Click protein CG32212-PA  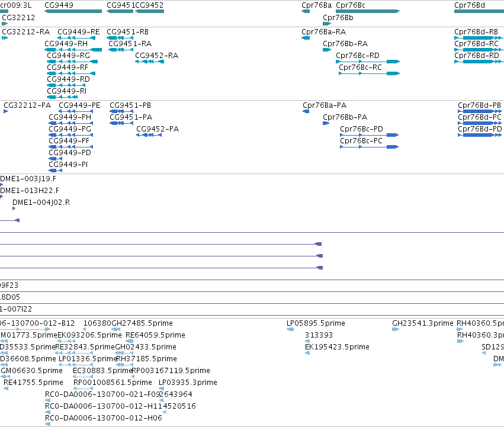tap(27, 105)
